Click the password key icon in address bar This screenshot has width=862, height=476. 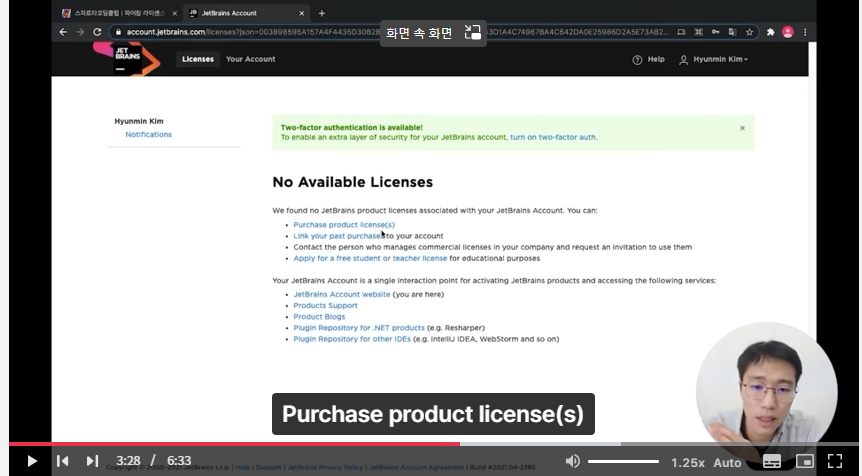[x=715, y=32]
